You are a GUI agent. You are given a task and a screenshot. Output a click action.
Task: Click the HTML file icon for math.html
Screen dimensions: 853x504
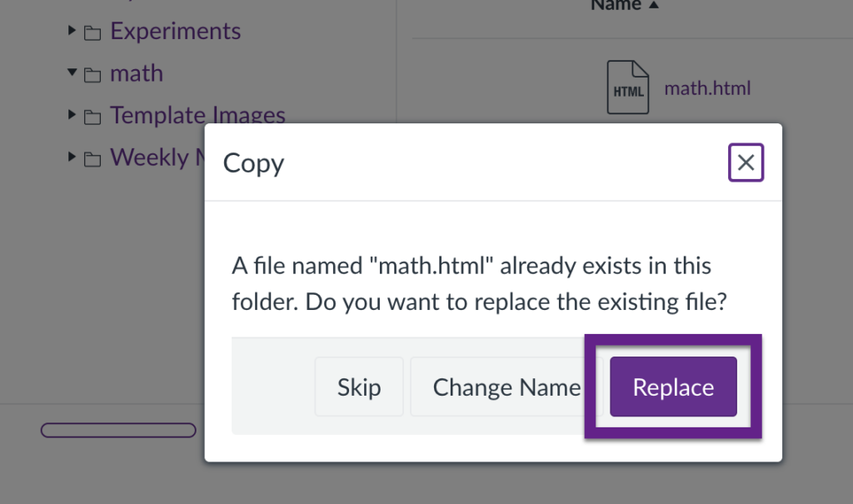click(627, 87)
